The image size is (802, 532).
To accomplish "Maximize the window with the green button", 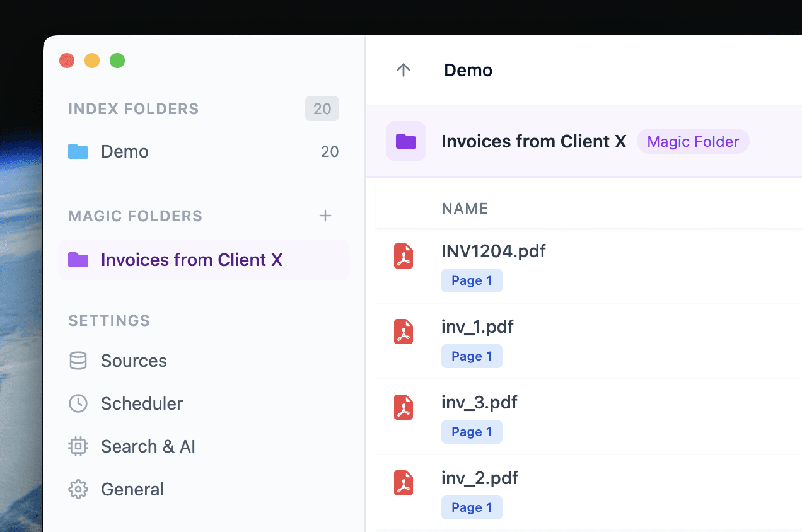I will (117, 61).
